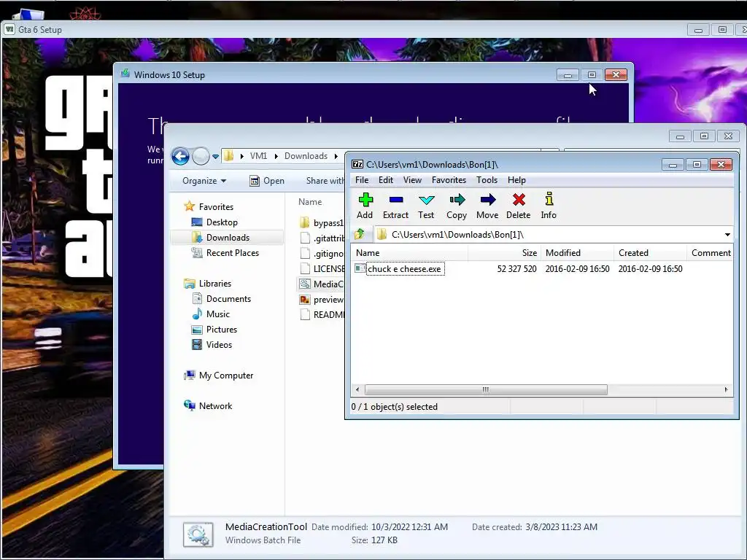Open Explorer recent pages history dropdown

click(x=215, y=156)
